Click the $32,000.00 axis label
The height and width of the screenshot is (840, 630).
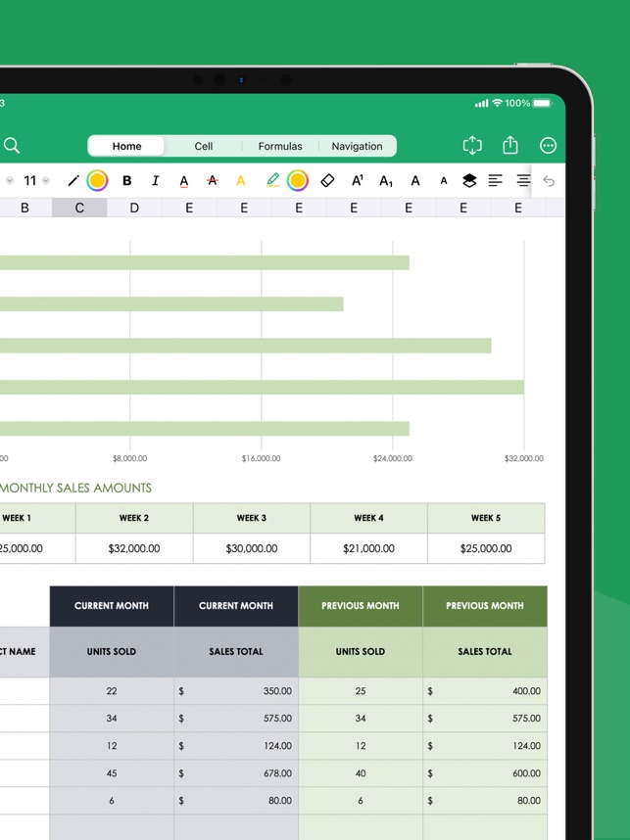click(524, 458)
